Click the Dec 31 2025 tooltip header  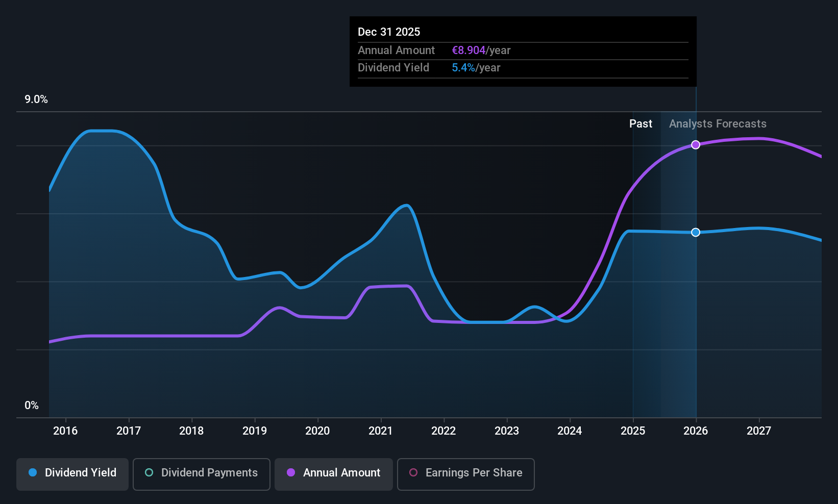[389, 32]
